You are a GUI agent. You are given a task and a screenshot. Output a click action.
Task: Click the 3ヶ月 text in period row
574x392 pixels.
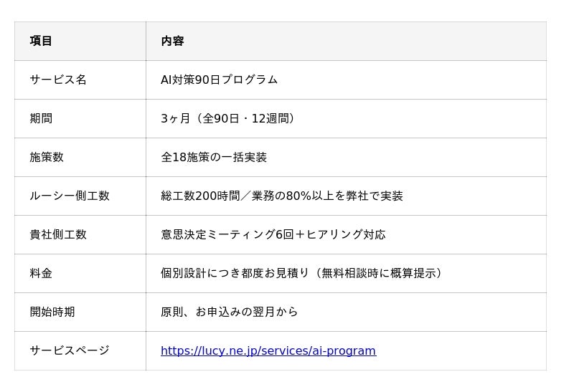(175, 118)
